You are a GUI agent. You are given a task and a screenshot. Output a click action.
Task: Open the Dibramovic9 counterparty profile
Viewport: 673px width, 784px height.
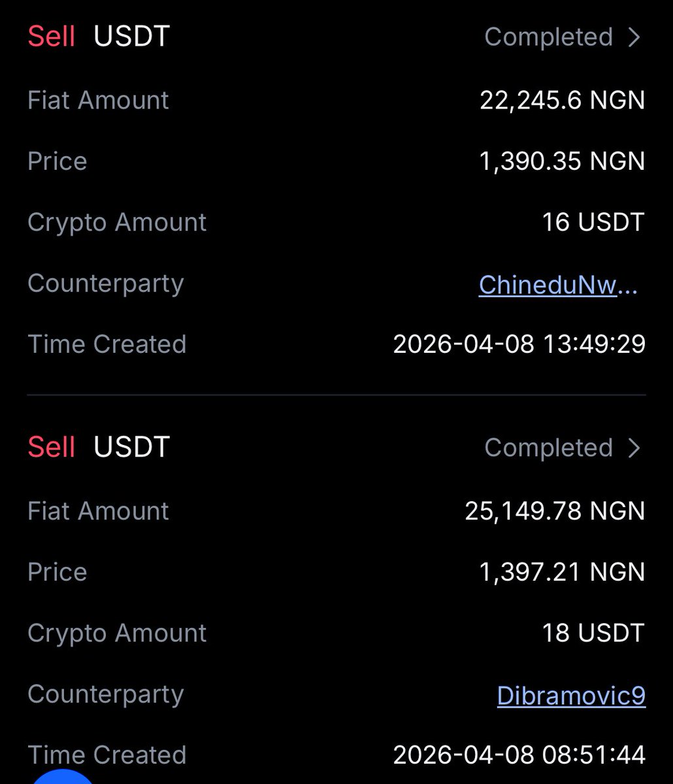click(570, 695)
